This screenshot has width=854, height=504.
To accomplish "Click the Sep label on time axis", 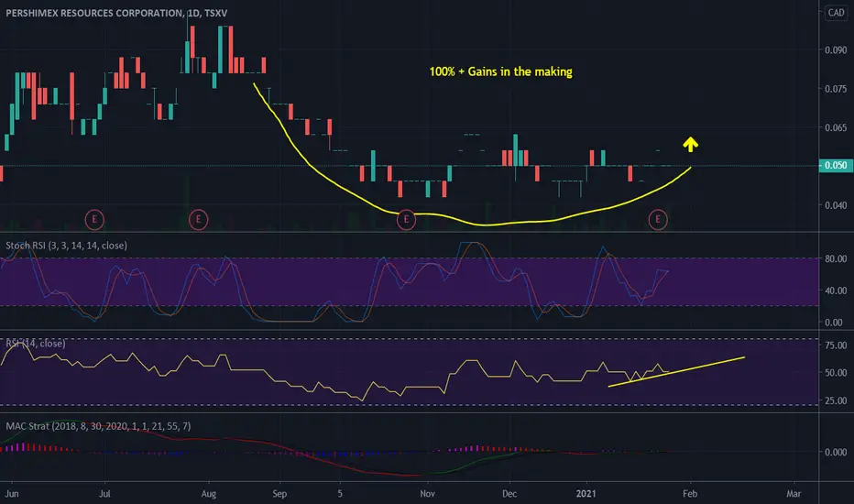I will (279, 494).
